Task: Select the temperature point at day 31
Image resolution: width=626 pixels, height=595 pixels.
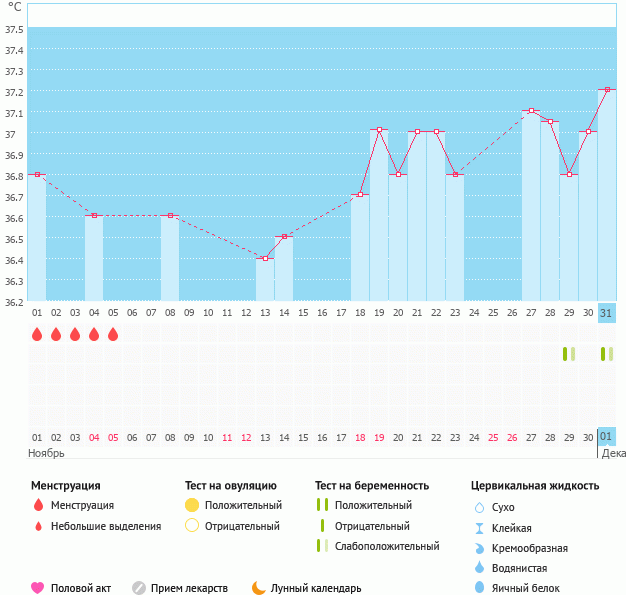Action: 607,90
